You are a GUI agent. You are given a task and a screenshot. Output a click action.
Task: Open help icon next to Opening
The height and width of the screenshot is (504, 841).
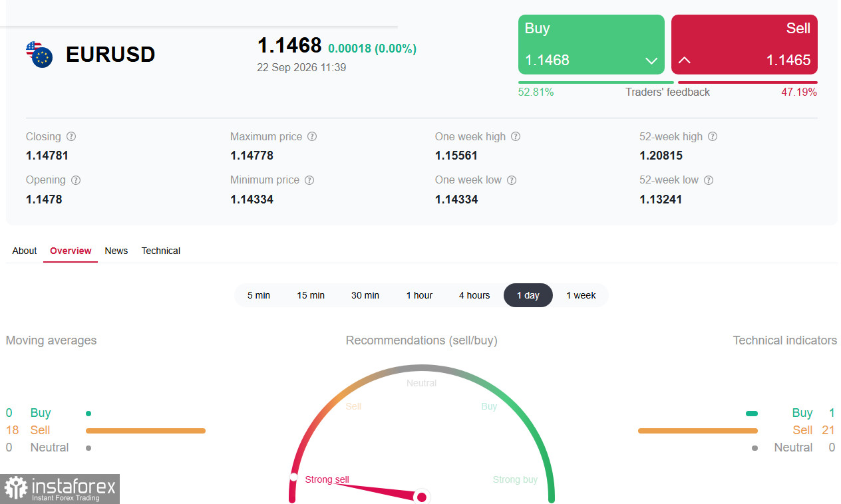pos(76,180)
